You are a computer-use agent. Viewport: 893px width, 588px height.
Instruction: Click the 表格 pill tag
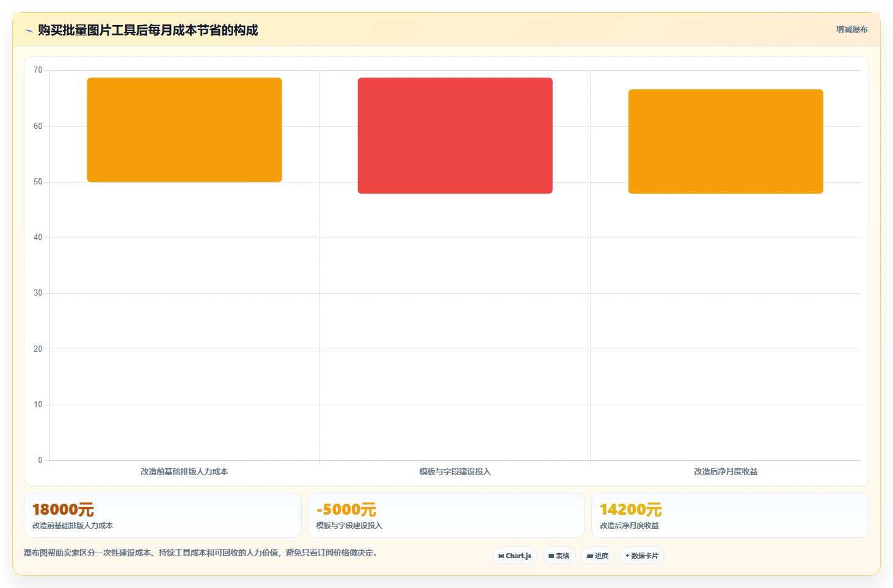click(x=559, y=556)
